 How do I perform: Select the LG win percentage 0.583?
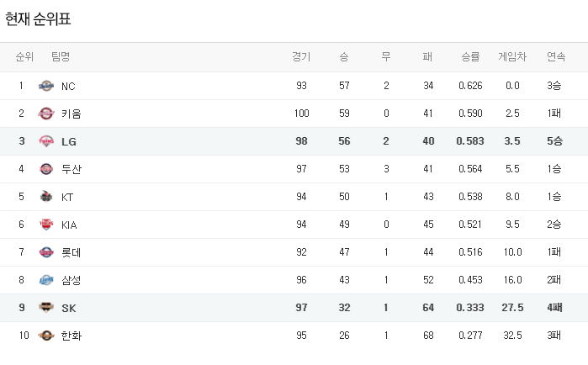pyautogui.click(x=470, y=141)
